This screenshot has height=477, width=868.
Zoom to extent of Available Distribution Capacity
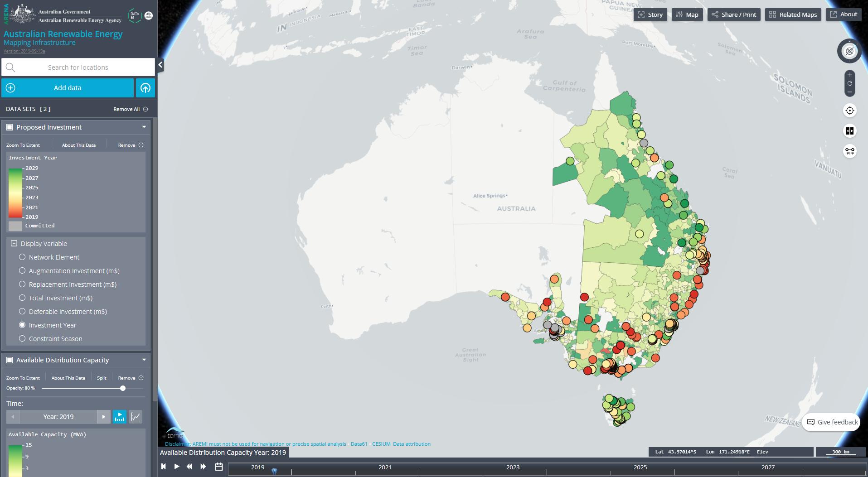(x=23, y=378)
